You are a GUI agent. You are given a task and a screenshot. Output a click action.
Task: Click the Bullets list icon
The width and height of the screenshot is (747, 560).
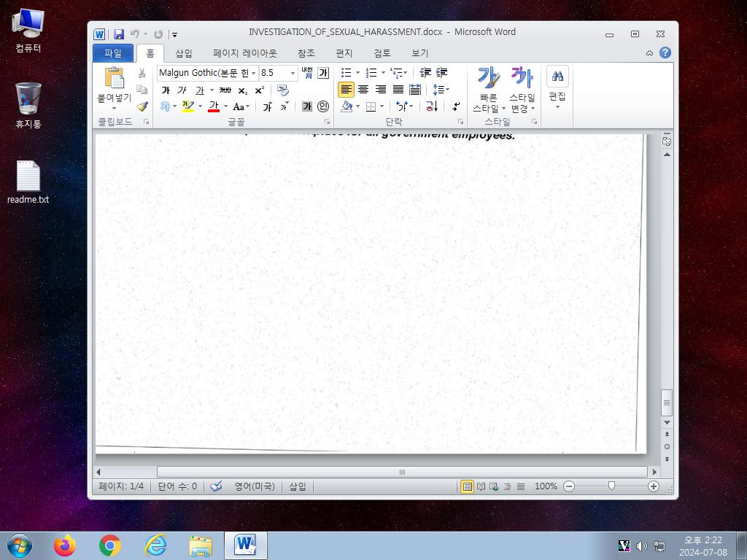pos(347,73)
